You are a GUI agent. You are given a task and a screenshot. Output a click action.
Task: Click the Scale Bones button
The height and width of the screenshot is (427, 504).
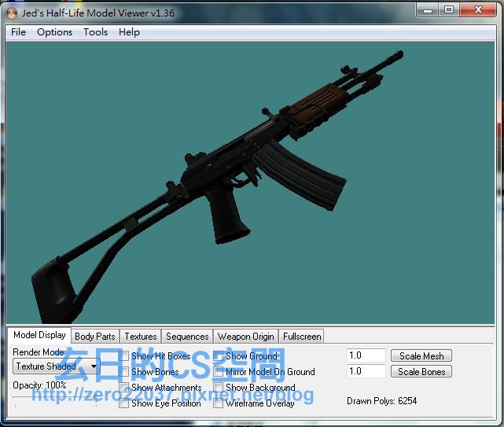point(421,372)
